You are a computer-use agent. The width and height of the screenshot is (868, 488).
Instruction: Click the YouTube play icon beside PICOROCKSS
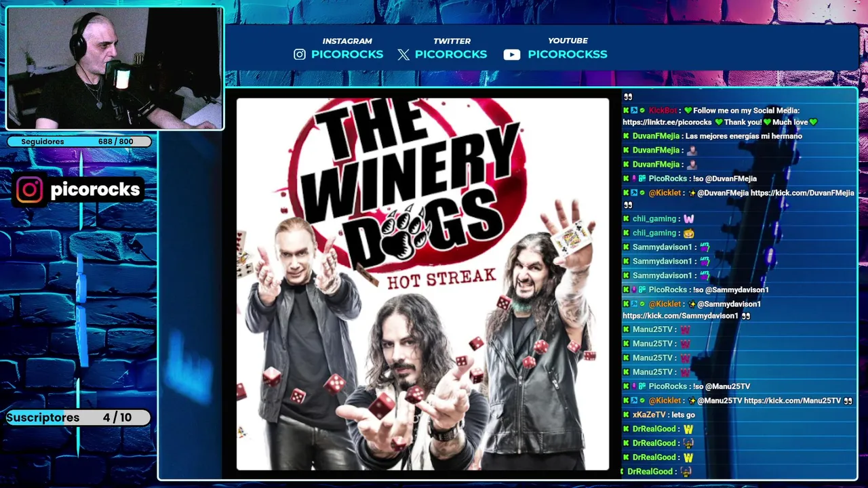[x=512, y=55]
